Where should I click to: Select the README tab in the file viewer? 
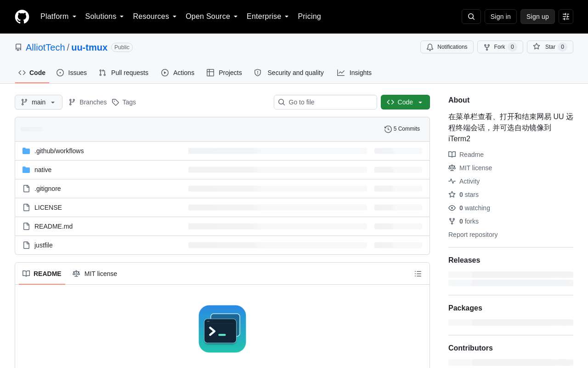pos(42,274)
